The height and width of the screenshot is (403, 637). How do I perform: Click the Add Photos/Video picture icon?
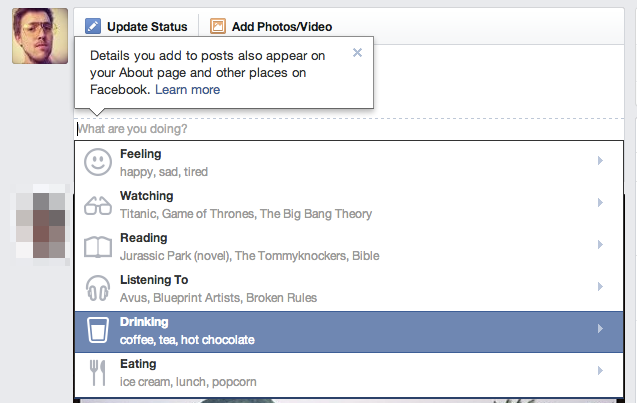pyautogui.click(x=218, y=26)
